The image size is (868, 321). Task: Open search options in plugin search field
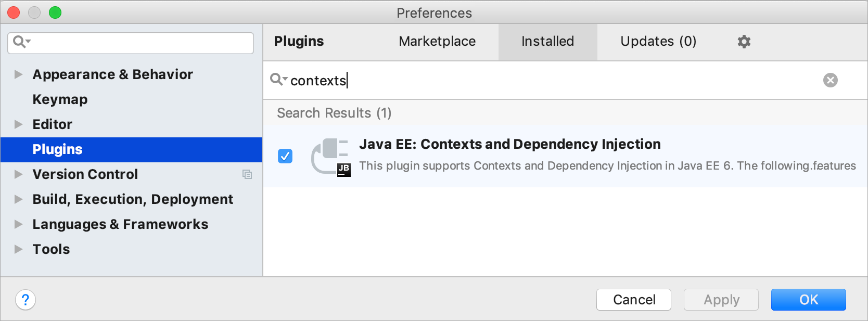coord(278,80)
